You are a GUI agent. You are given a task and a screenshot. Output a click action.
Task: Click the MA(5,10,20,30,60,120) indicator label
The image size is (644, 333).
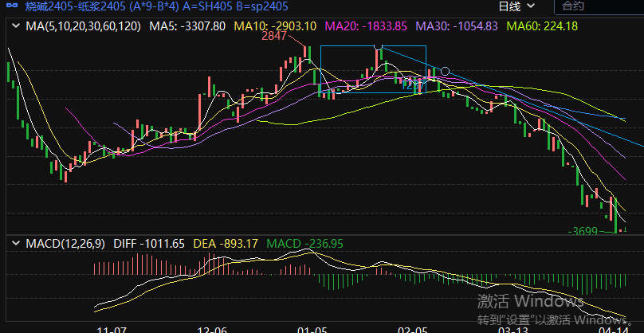click(83, 26)
